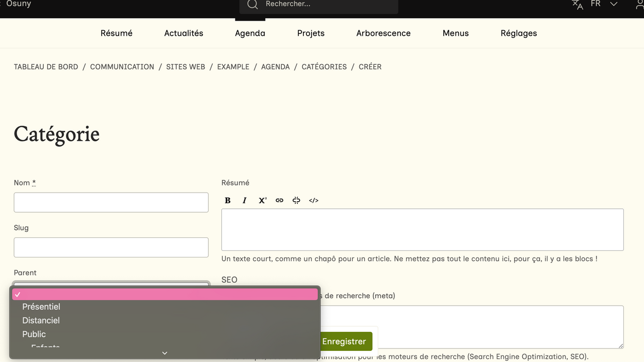The image size is (644, 362).
Task: Expand the FR language dropdown chevron
Action: pos(614,4)
